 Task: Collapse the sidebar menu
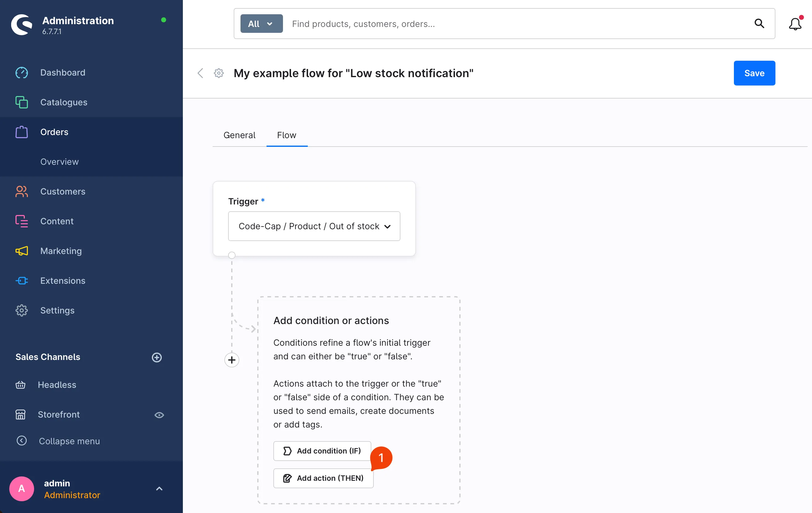pos(69,441)
